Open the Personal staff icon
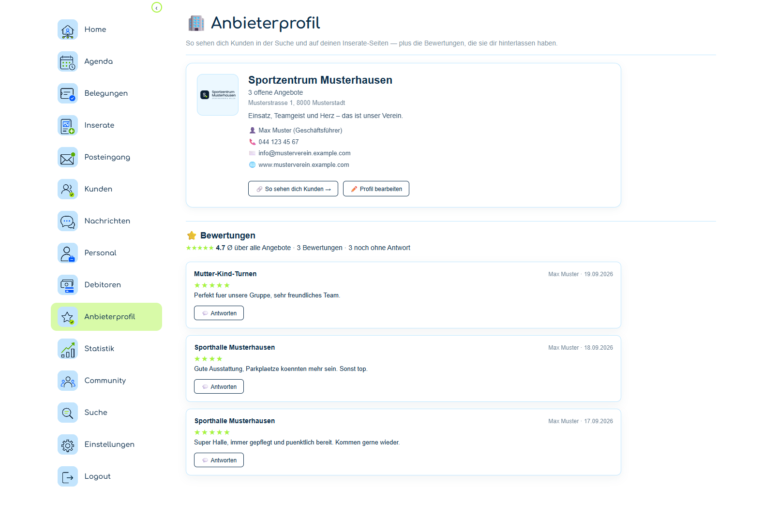The height and width of the screenshot is (532, 778). point(68,253)
